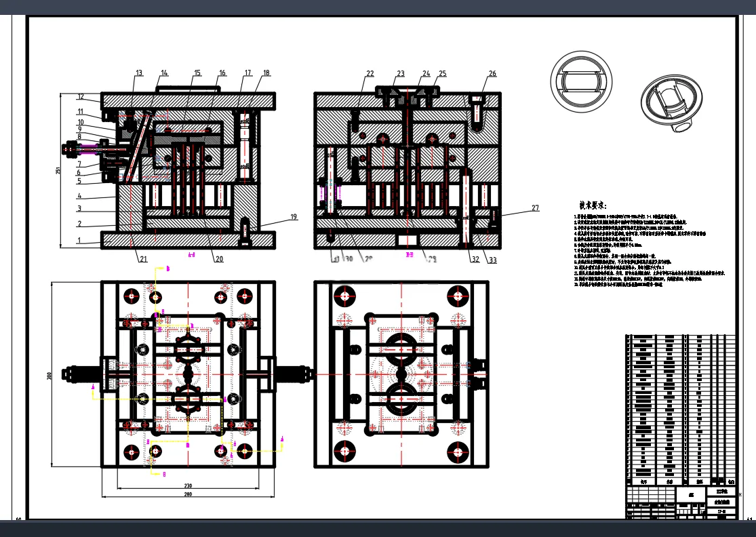This screenshot has height=537, width=756.
Task: Click part callout number 14
Action: coord(164,73)
